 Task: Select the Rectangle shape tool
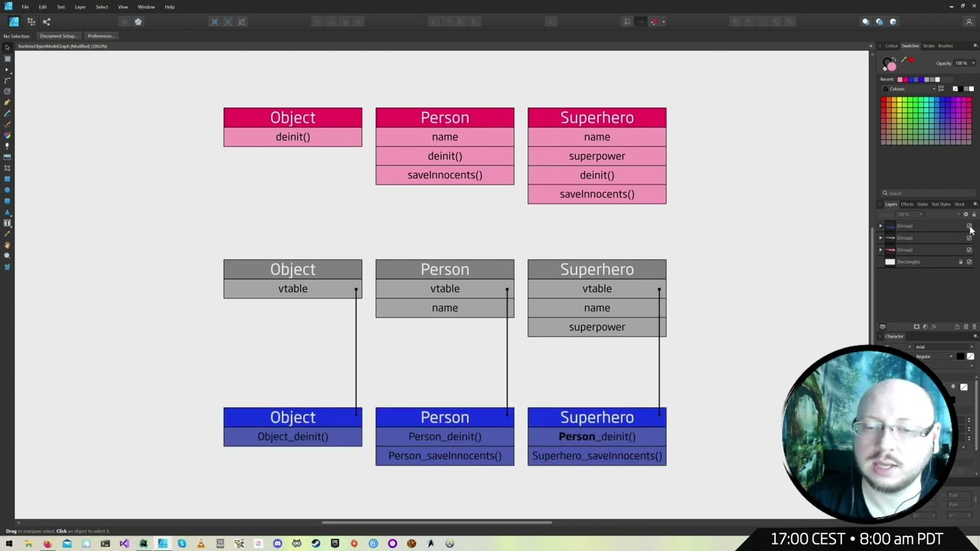[8, 179]
